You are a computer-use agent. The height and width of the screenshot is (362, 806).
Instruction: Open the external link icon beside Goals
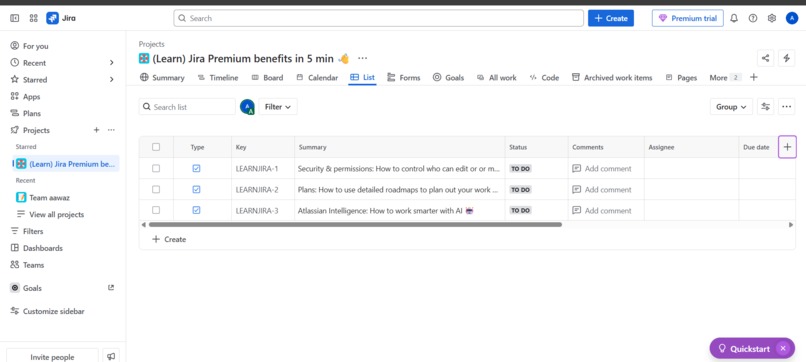111,288
